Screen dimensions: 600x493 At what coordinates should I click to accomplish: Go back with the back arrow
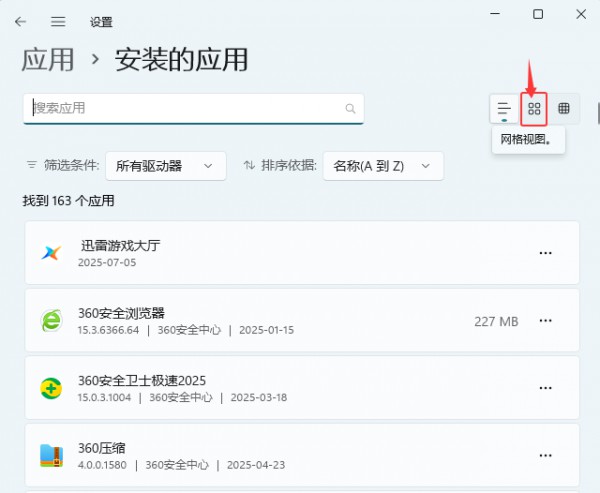point(20,21)
